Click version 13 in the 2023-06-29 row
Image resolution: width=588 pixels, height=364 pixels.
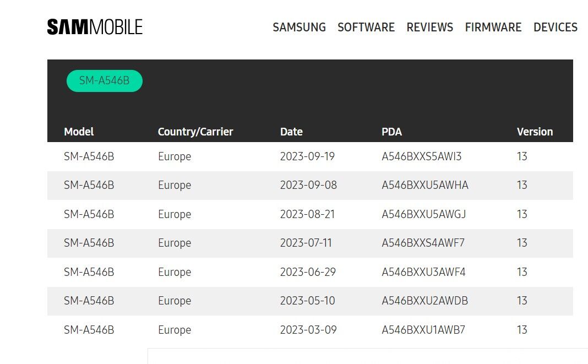tap(522, 272)
